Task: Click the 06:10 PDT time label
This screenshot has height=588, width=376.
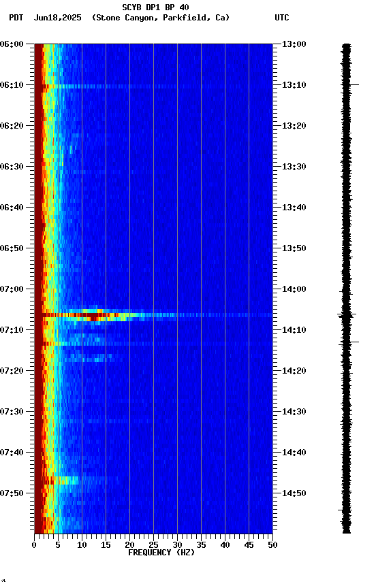Action: 12,85
